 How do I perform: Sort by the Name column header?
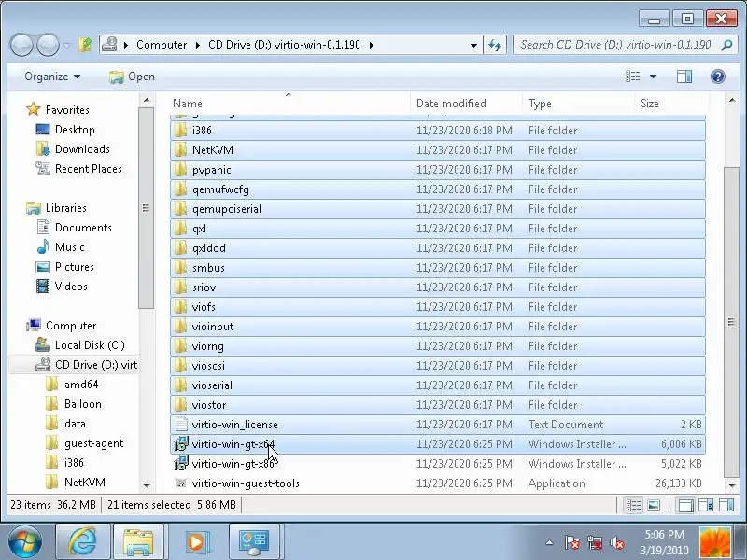pos(289,104)
